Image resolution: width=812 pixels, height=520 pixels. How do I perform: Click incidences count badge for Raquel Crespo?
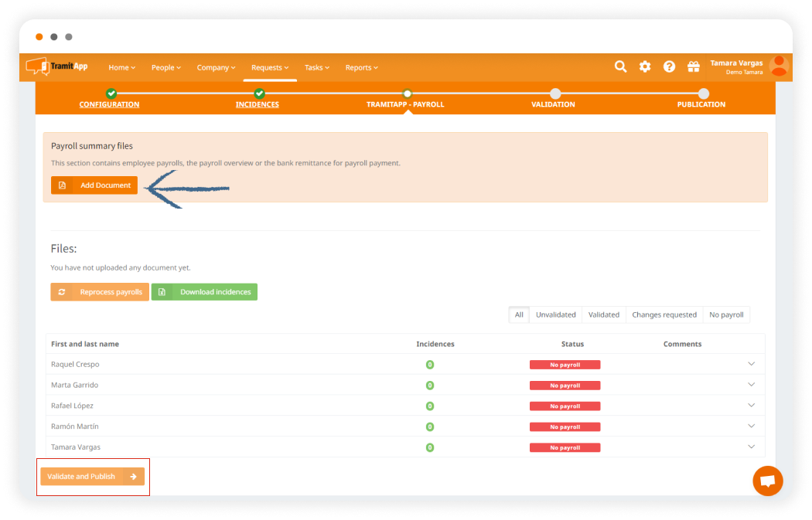click(430, 365)
